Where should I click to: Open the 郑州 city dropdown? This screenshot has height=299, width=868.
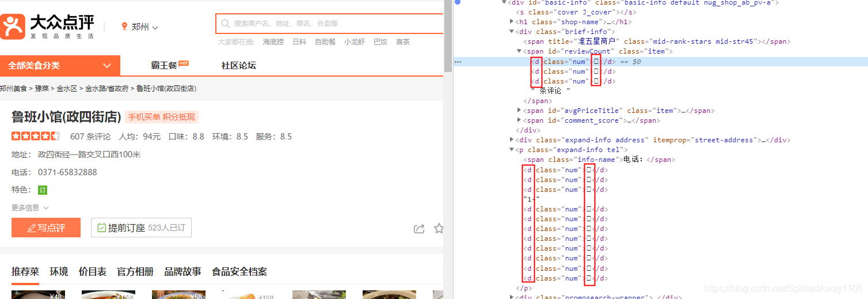tap(144, 27)
